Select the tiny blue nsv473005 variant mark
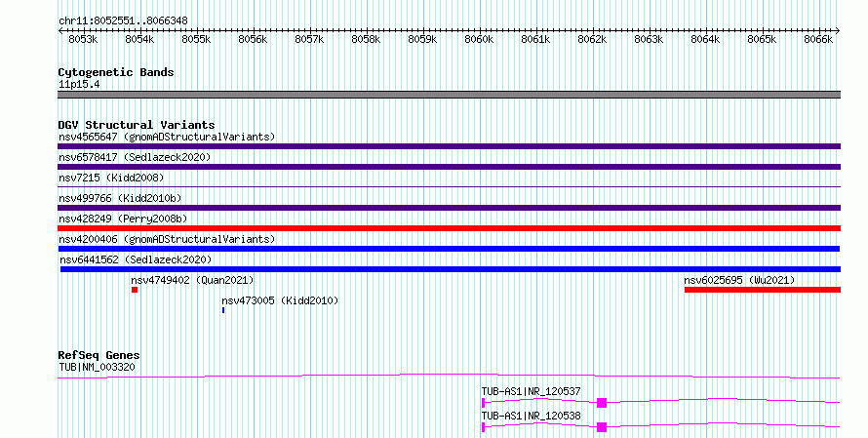Screen dimensions: 868x438 click(x=223, y=310)
